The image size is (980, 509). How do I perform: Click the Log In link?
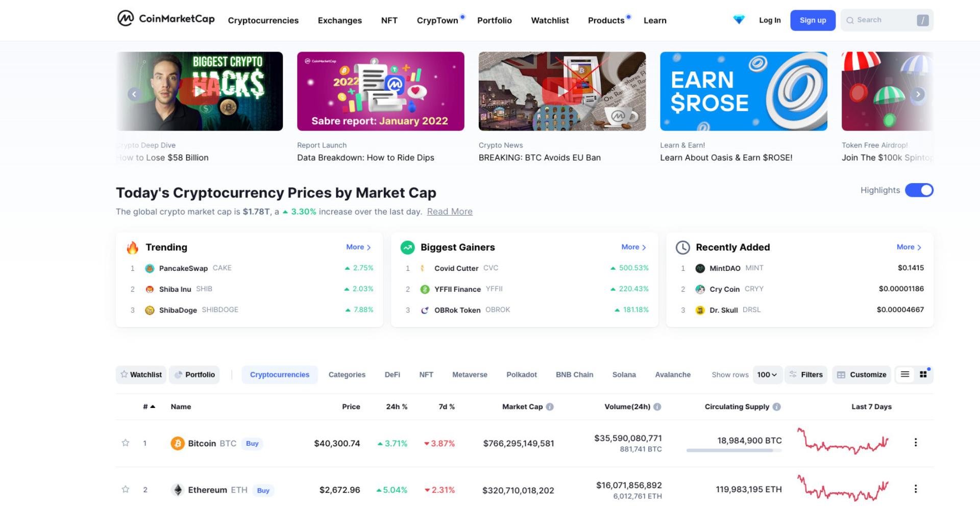[770, 20]
